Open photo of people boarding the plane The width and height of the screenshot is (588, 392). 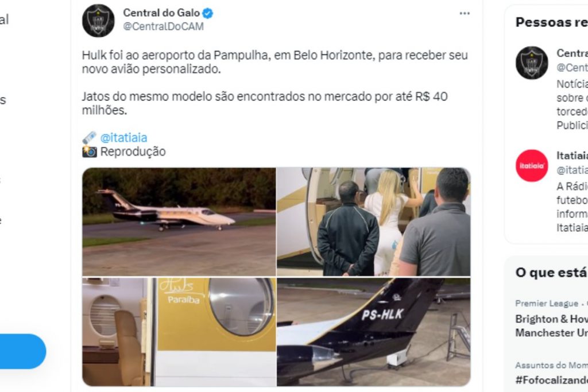point(373,222)
